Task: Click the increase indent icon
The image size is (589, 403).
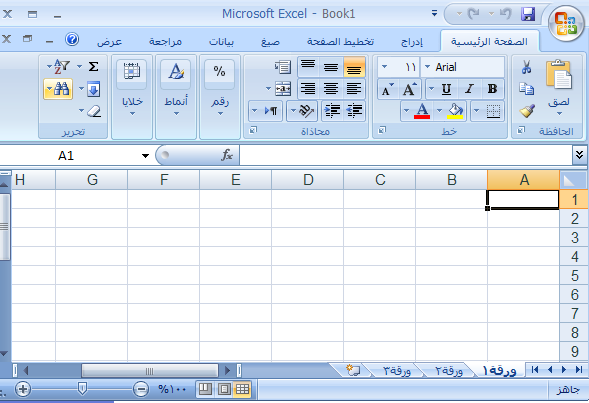Action: (332, 111)
